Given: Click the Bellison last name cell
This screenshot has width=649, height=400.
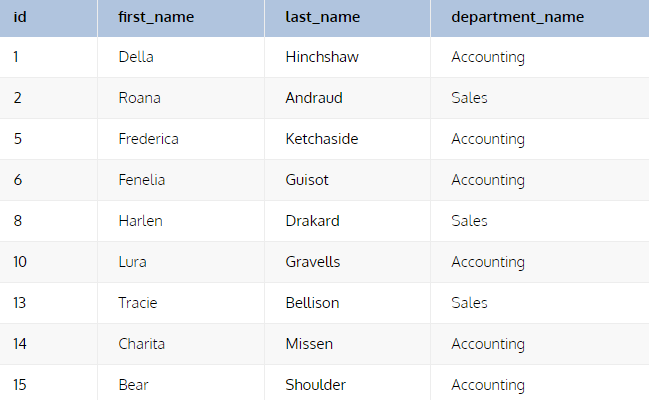Looking at the screenshot, I should (x=312, y=303).
